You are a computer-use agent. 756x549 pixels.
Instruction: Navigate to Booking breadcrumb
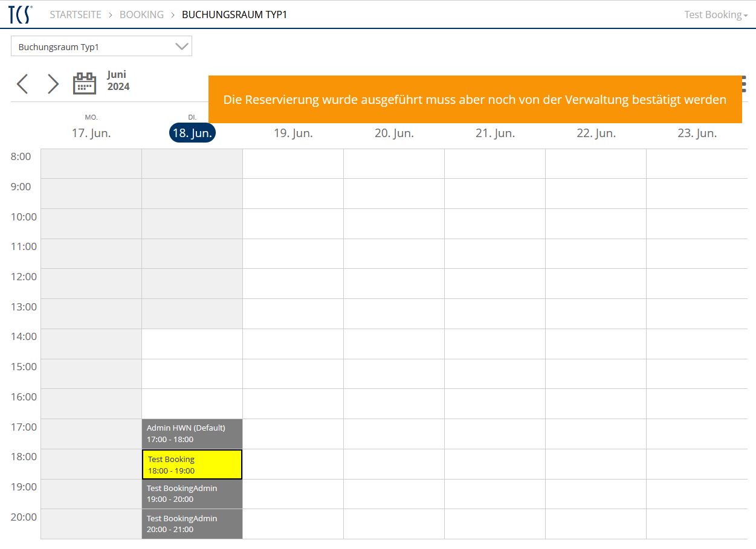click(x=141, y=14)
